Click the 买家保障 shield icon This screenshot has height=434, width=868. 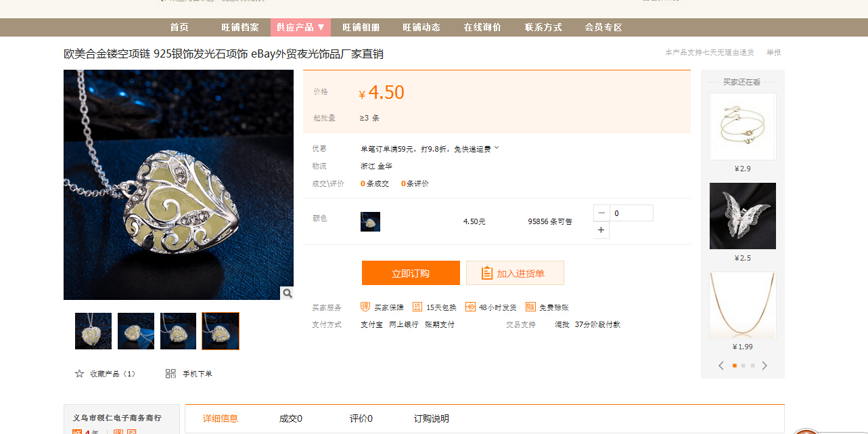[365, 307]
